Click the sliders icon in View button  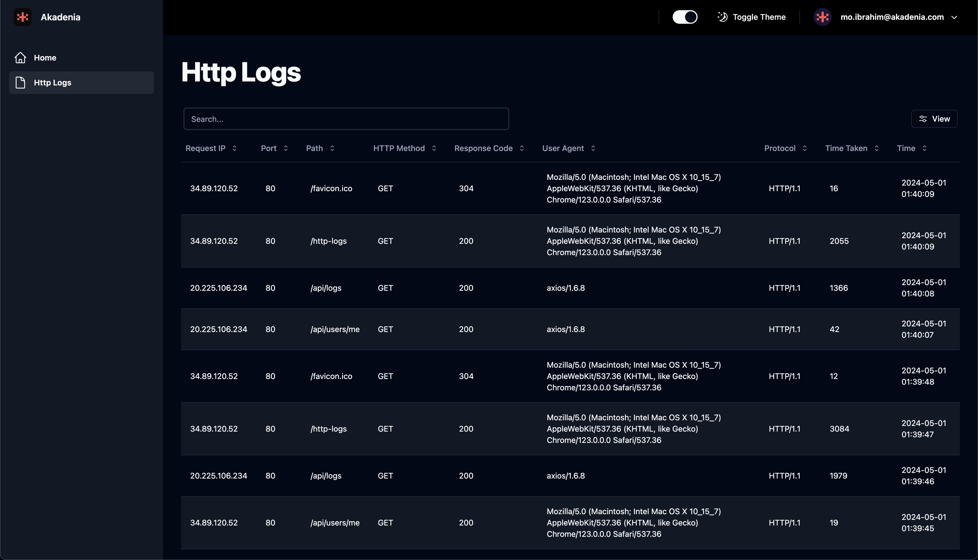point(923,119)
